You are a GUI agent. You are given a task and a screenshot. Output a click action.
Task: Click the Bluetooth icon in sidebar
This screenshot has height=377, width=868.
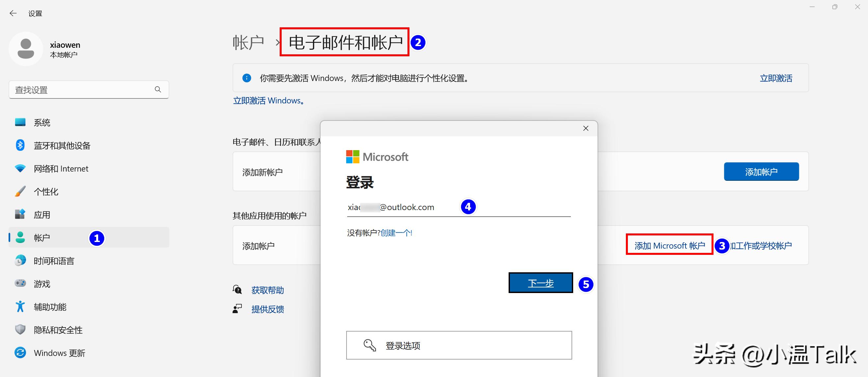pos(20,145)
